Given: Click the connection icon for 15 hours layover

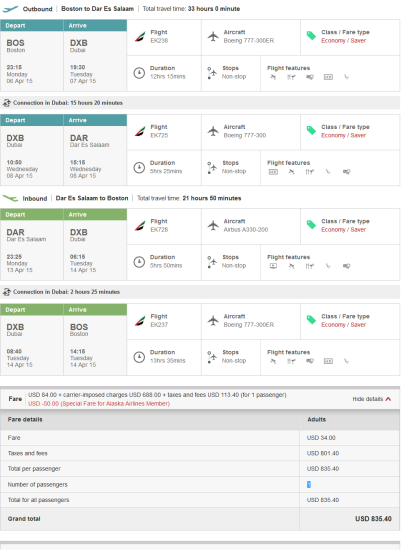Looking at the screenshot, I should point(6,103).
